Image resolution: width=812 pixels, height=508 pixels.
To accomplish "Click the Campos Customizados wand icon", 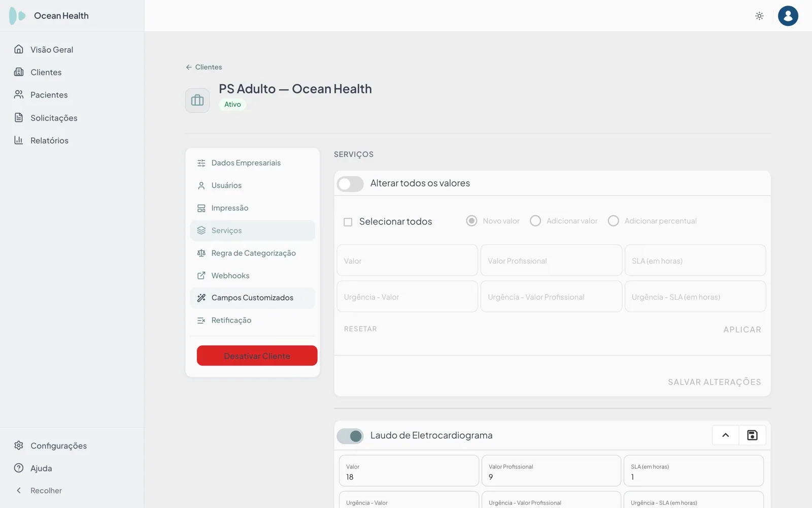I will (x=201, y=298).
